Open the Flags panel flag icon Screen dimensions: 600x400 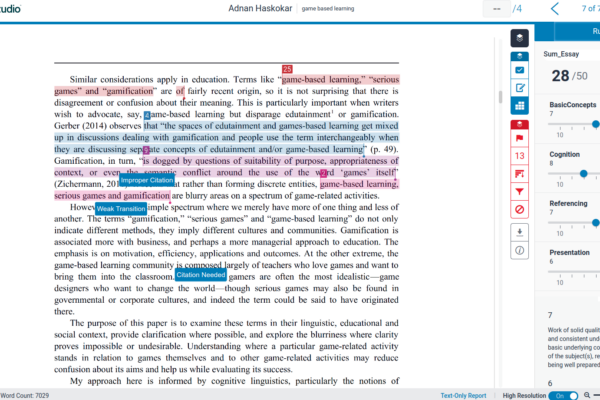click(x=519, y=138)
